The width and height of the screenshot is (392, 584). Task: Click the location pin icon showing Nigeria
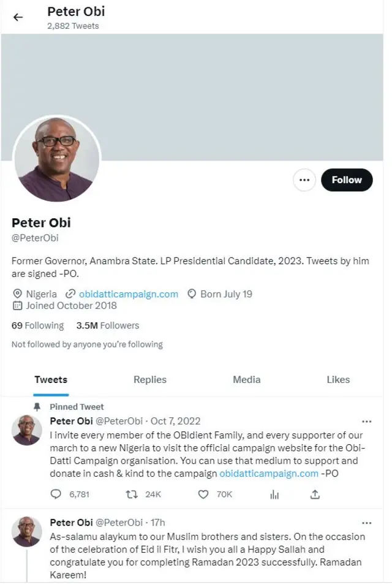click(x=18, y=294)
